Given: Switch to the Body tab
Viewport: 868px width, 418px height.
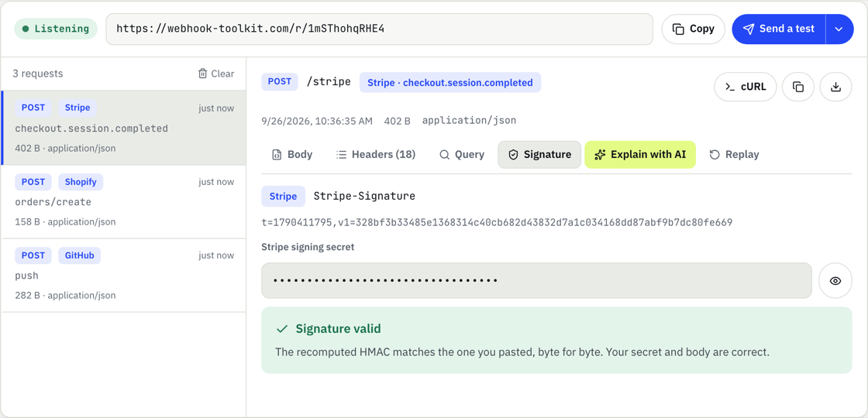Looking at the screenshot, I should pyautogui.click(x=292, y=155).
